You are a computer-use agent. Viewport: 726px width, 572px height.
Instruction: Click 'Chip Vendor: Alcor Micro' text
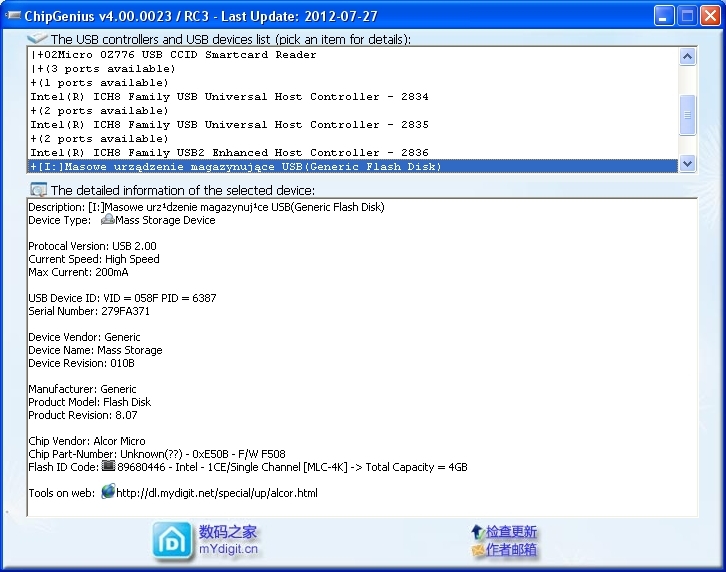[87, 440]
